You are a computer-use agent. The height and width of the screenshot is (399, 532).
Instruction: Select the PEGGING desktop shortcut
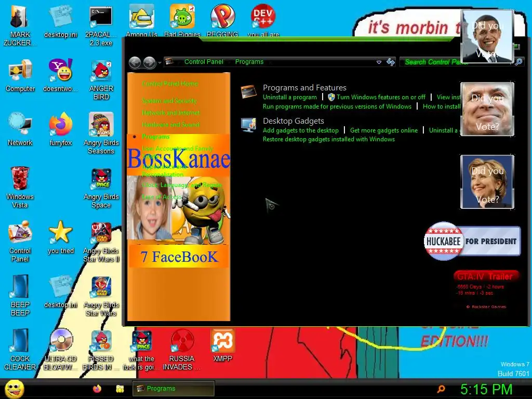pos(222,20)
